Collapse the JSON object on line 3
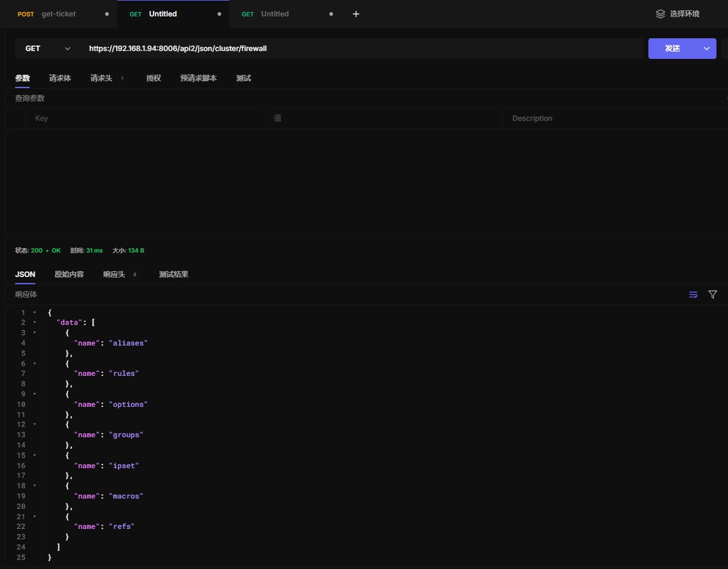The width and height of the screenshot is (728, 569). (x=35, y=333)
